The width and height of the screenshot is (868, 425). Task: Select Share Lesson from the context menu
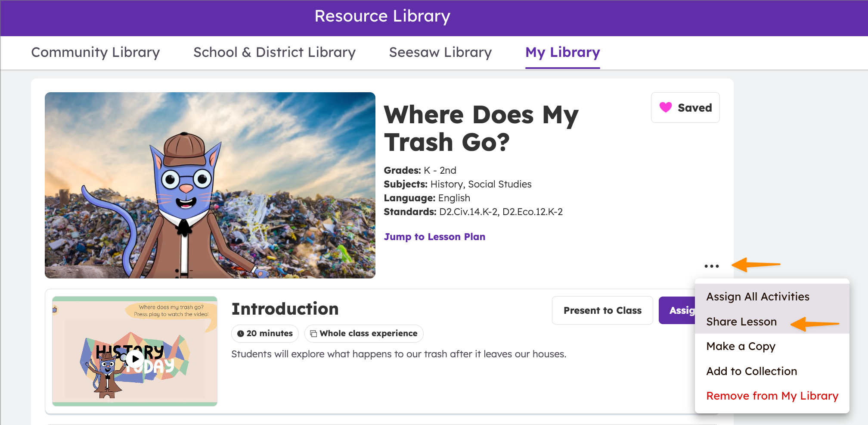pyautogui.click(x=741, y=321)
